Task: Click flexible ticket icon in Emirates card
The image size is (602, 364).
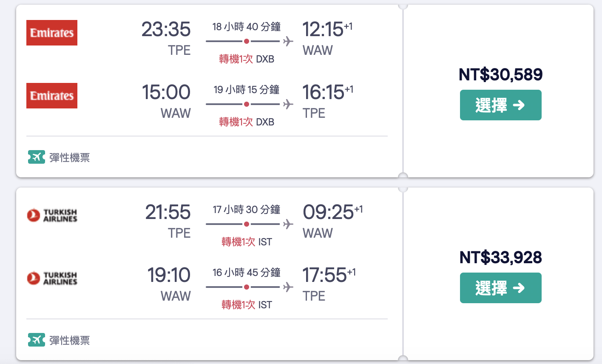Action: [37, 157]
